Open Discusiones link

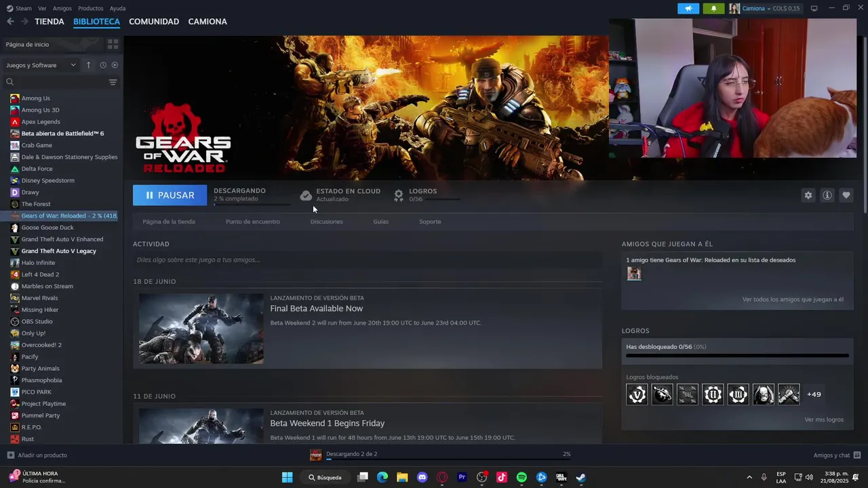pos(327,222)
